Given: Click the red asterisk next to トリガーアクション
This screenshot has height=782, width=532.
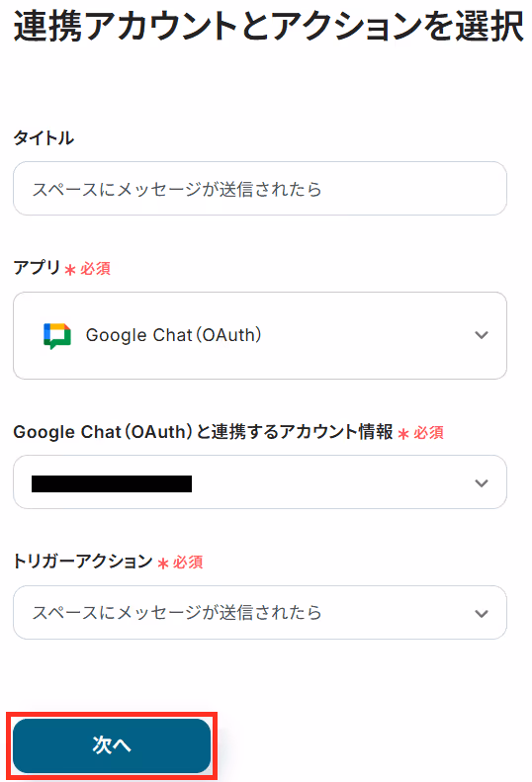Looking at the screenshot, I should point(163,564).
